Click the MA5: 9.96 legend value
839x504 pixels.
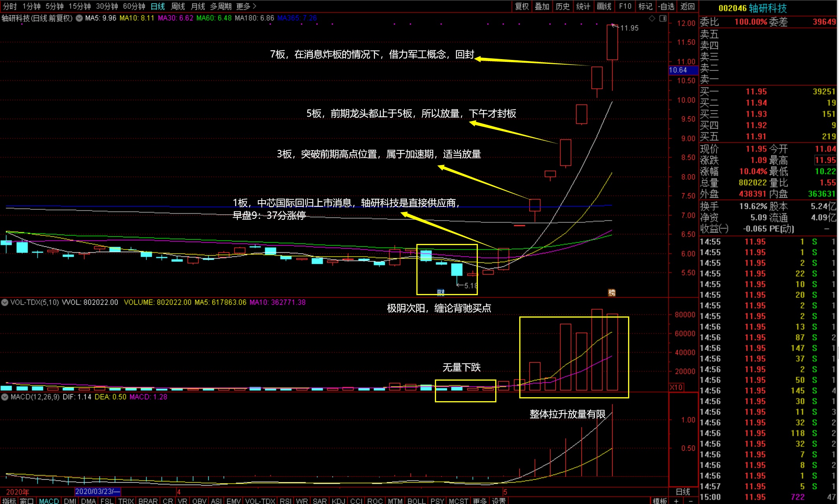click(x=101, y=18)
